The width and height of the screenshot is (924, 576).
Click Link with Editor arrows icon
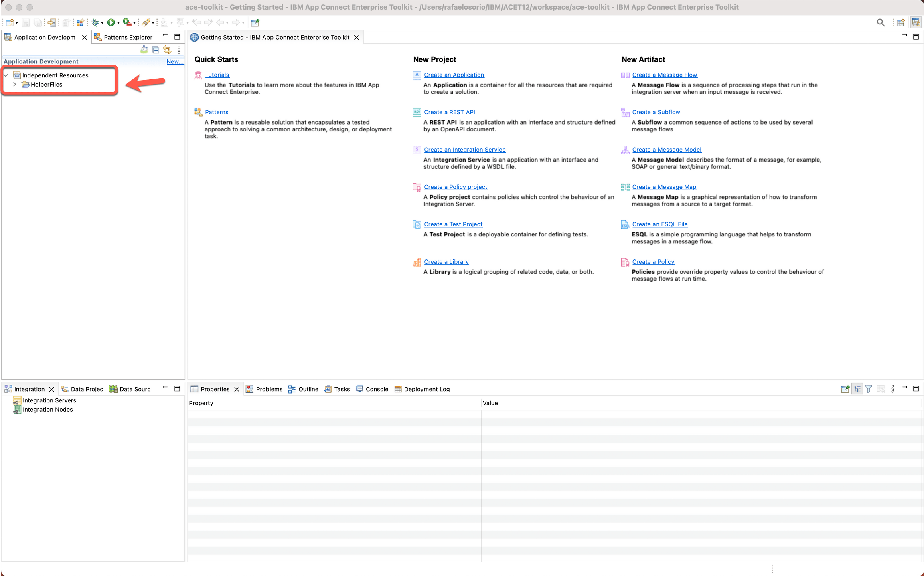click(167, 50)
